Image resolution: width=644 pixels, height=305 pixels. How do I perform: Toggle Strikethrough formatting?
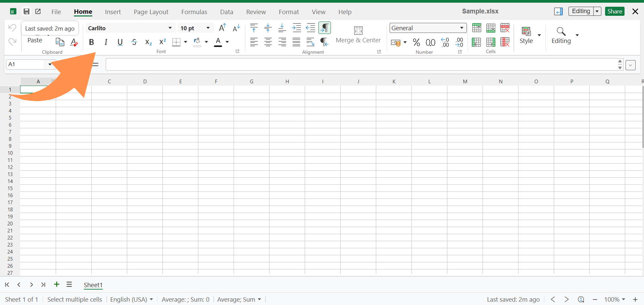(x=134, y=42)
